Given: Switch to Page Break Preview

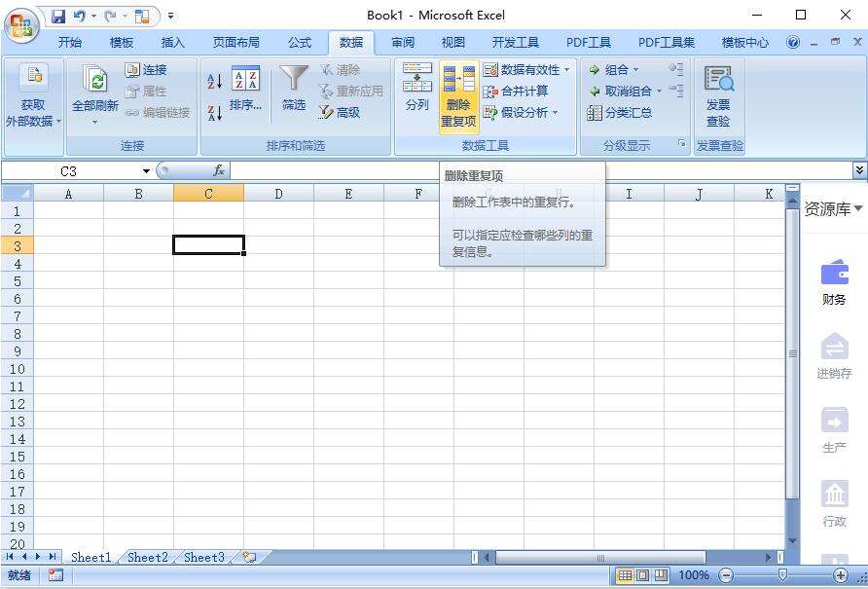Looking at the screenshot, I should click(661, 575).
